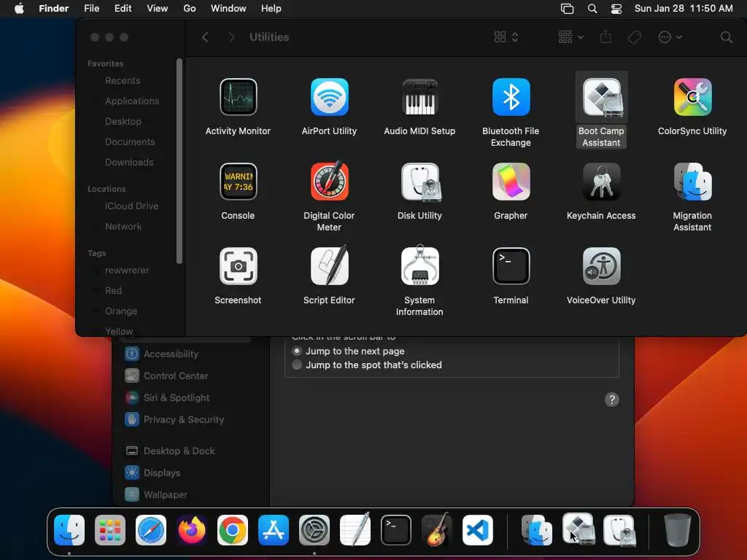This screenshot has height=560, width=747.
Task: Click the Help question mark button
Action: pos(612,400)
